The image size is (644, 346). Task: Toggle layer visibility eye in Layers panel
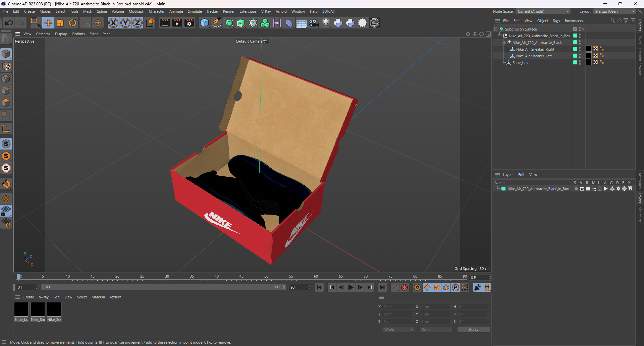pyautogui.click(x=582, y=189)
